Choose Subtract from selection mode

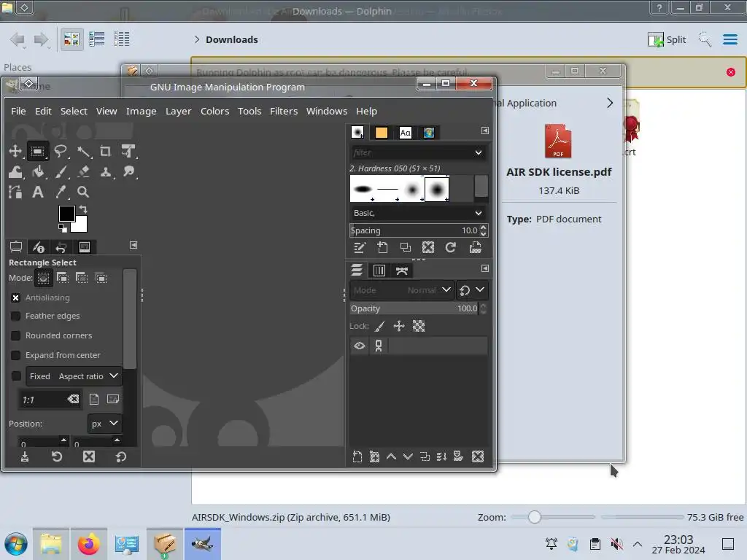82,278
